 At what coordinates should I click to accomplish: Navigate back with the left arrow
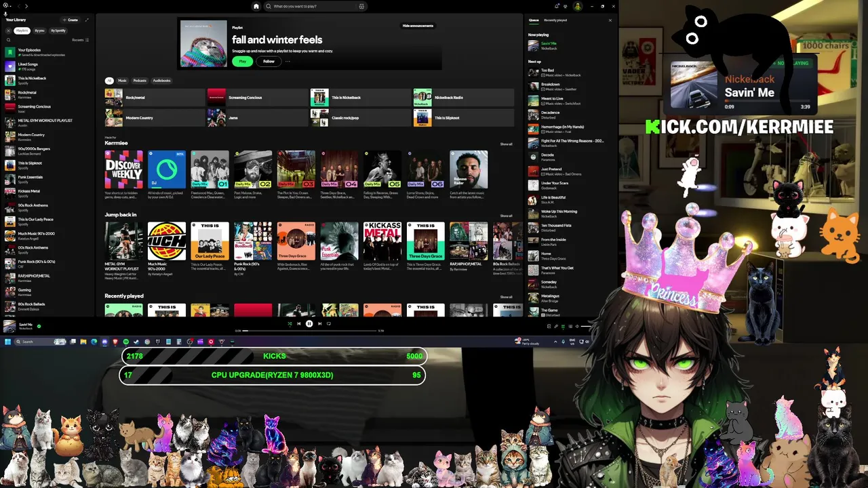click(x=18, y=6)
